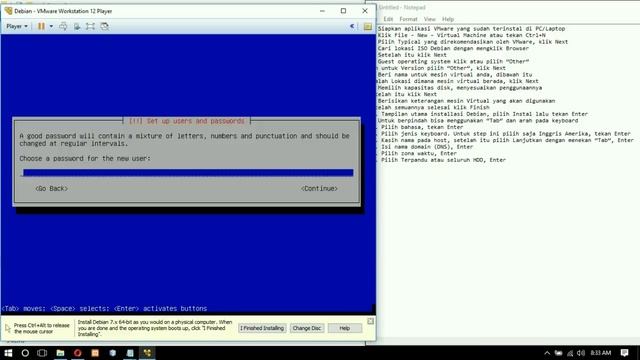Click the I Finished Installing button
Viewport: 640px width, 360px height.
coord(262,328)
